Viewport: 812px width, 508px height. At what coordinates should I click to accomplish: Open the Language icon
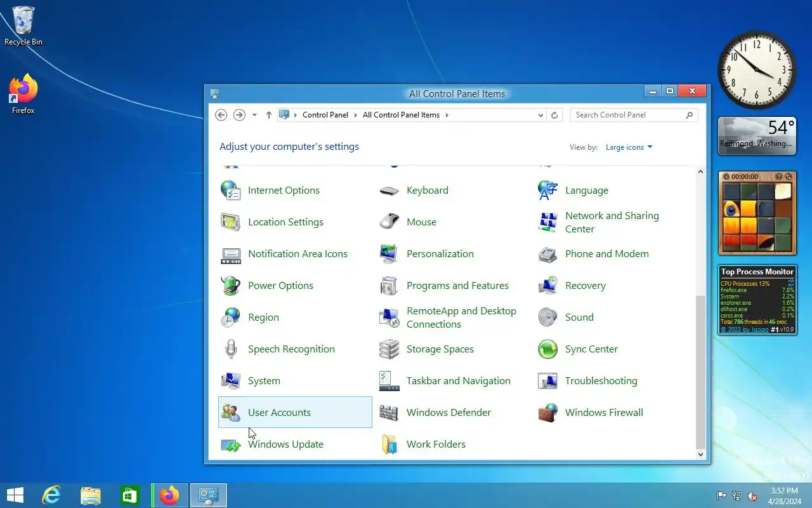(x=547, y=190)
